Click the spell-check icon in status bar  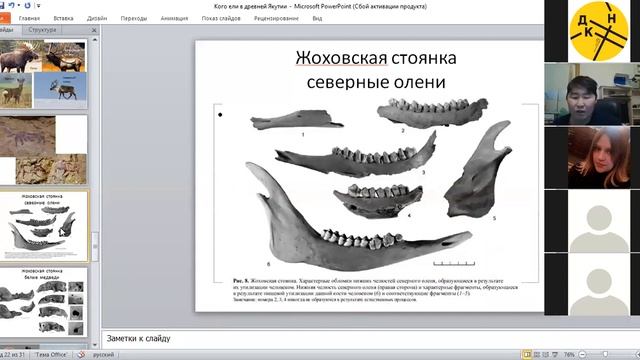tap(81, 355)
